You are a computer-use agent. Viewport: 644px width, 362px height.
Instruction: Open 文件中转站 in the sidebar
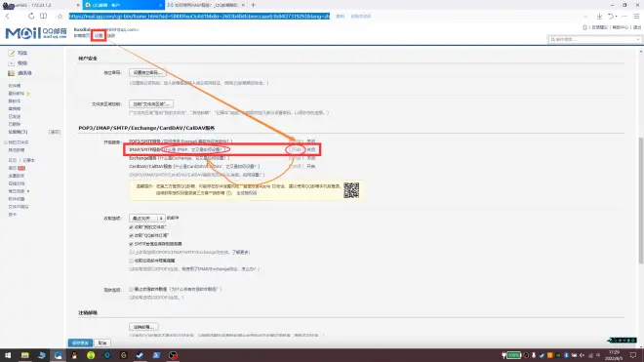[19, 207]
